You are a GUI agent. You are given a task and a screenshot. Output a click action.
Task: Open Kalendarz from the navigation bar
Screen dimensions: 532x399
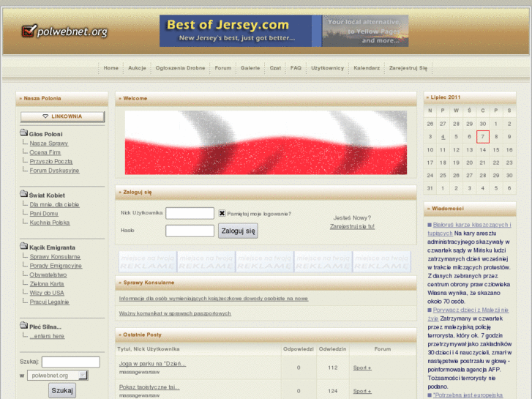(x=367, y=68)
